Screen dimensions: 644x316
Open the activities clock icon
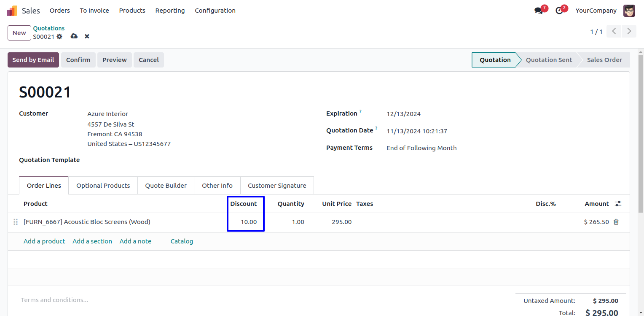pyautogui.click(x=559, y=11)
